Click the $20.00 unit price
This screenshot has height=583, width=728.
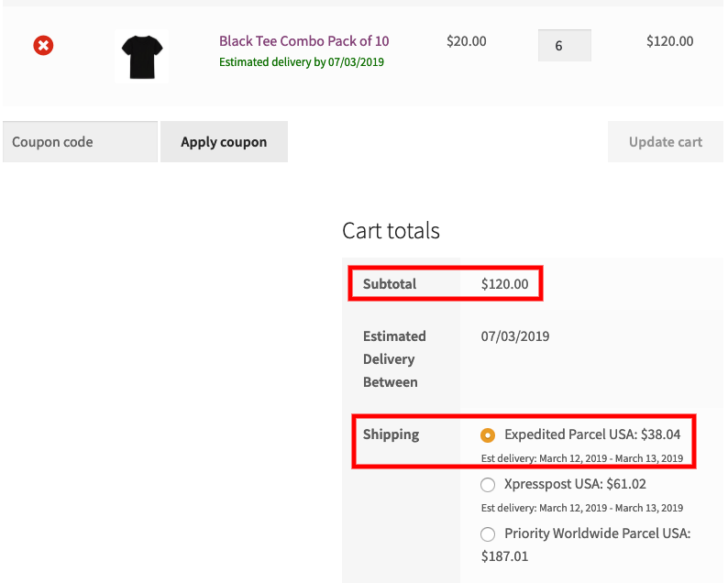coord(466,41)
